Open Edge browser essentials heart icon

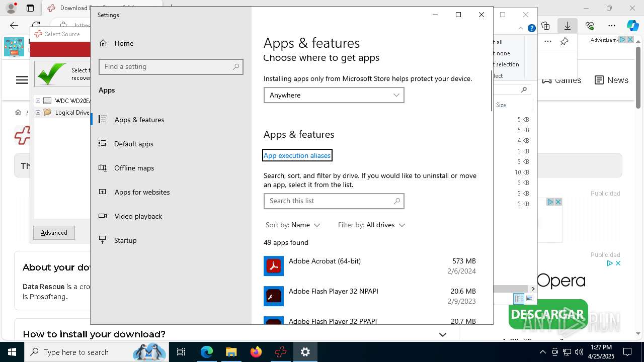pyautogui.click(x=590, y=25)
